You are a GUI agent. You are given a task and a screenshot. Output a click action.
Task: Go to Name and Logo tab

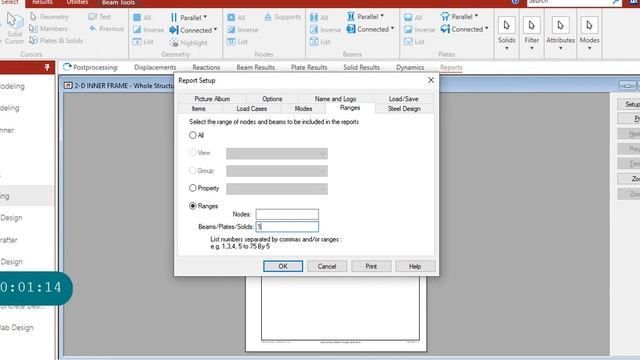(335, 99)
